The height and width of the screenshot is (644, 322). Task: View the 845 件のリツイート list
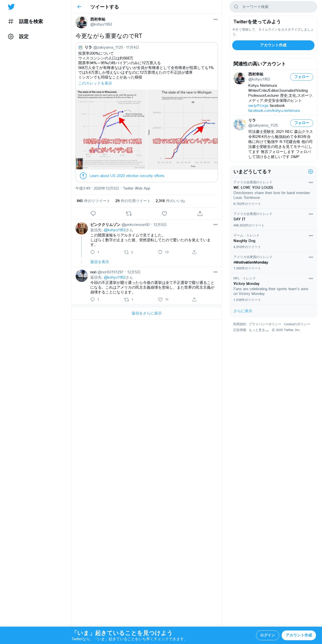93,201
